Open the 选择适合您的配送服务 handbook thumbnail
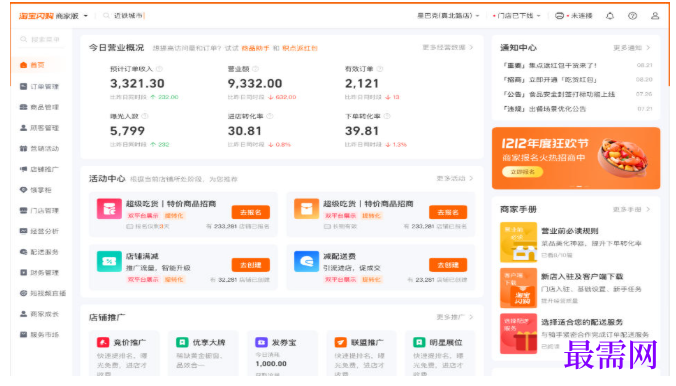The height and width of the screenshot is (386, 676). (518, 334)
